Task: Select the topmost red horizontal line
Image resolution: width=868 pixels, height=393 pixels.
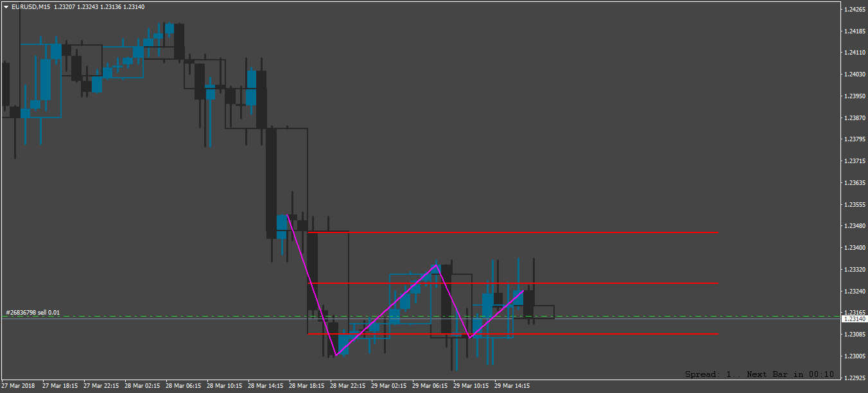Action: (513, 232)
